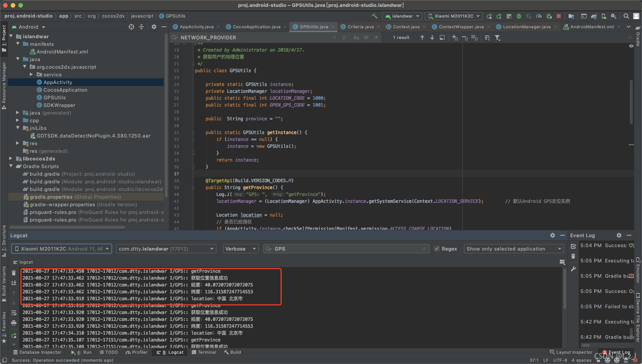Open the SDK Manager icon

pyautogui.click(x=614, y=16)
